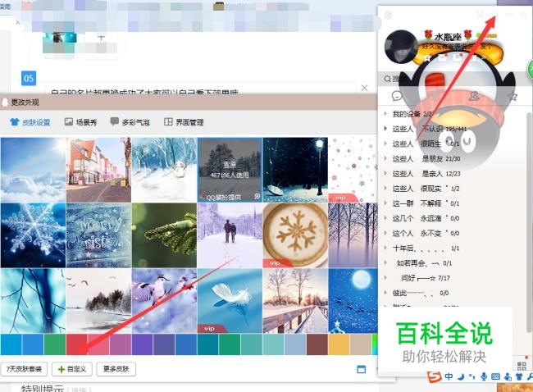
Task: Open the Sogou skin shirt icon
Action: coord(519,376)
